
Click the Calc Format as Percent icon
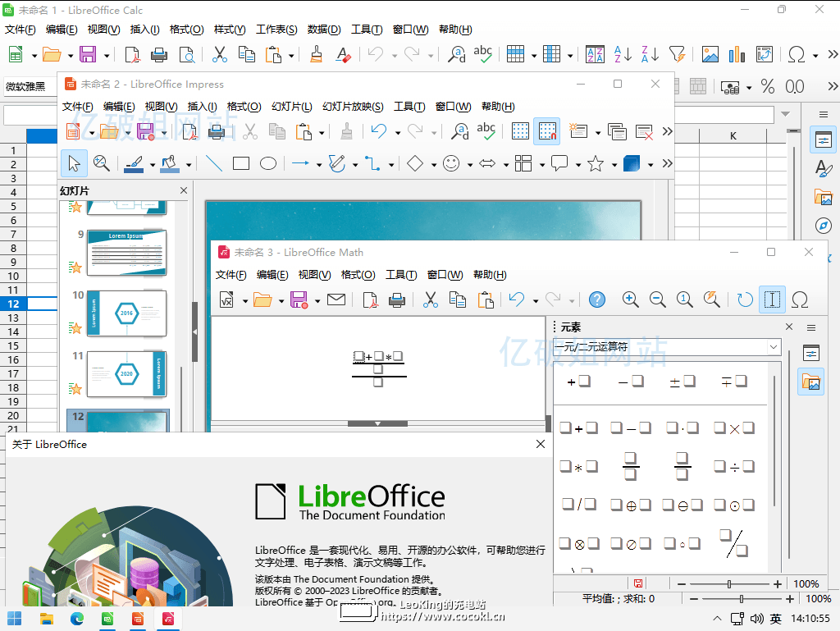point(768,86)
